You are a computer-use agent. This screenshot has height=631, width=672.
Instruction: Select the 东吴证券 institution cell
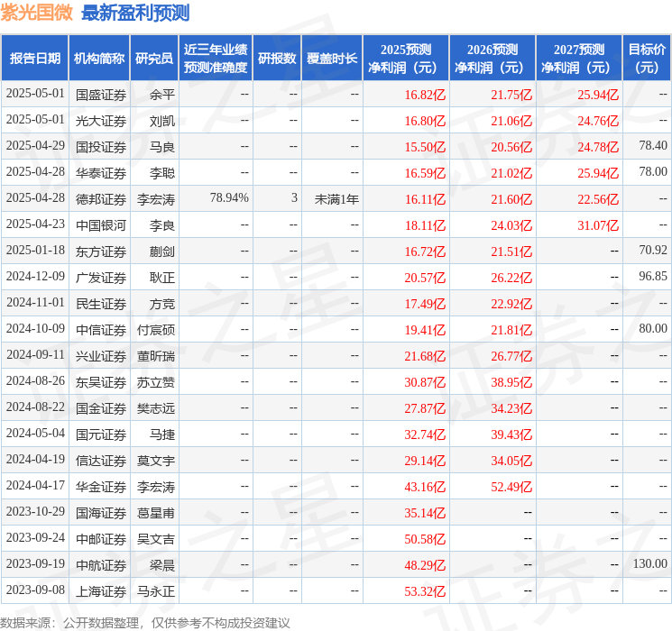(x=101, y=382)
